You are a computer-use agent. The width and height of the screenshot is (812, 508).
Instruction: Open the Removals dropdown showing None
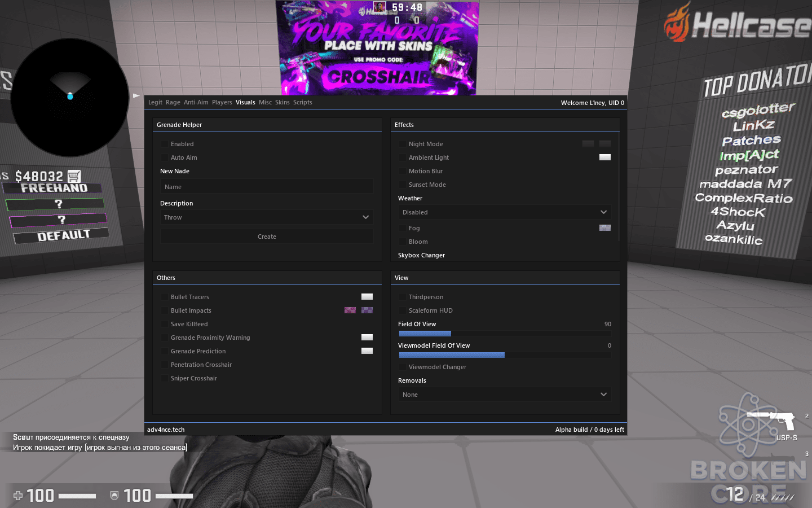pyautogui.click(x=505, y=395)
